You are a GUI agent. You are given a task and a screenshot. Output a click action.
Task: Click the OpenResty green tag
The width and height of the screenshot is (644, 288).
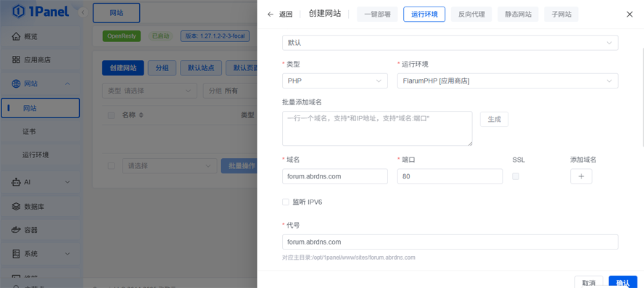click(122, 36)
